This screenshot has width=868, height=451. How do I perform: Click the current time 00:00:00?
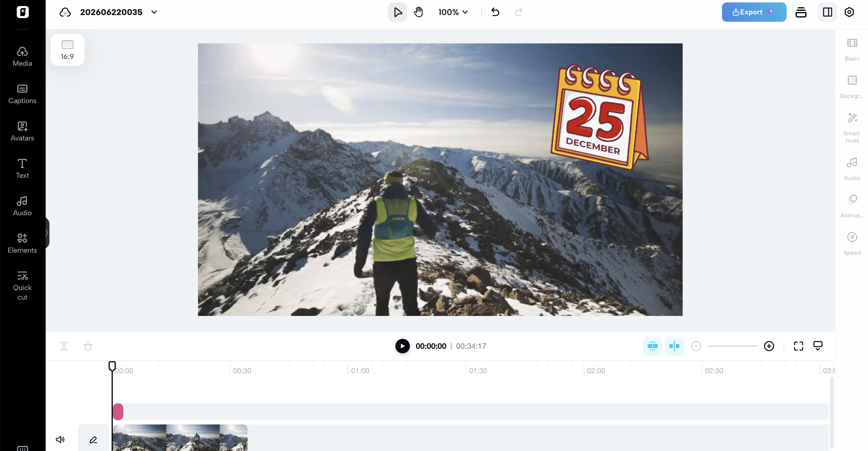[431, 346]
